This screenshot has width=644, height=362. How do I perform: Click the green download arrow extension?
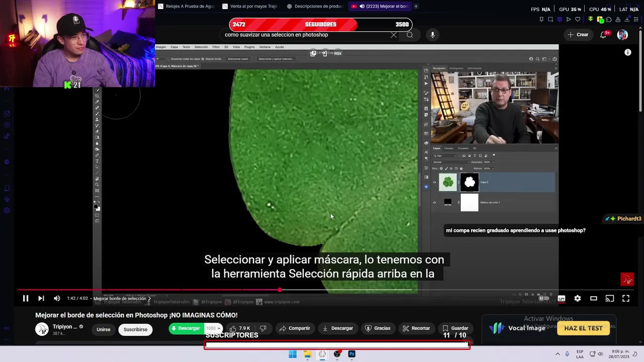(591, 19)
